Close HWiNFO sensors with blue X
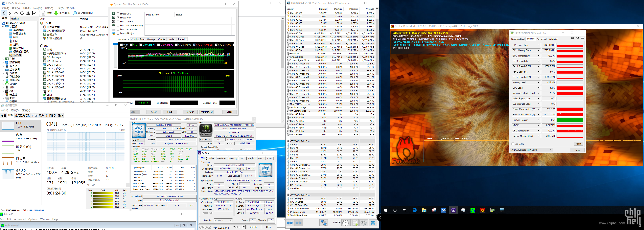 coord(373,223)
